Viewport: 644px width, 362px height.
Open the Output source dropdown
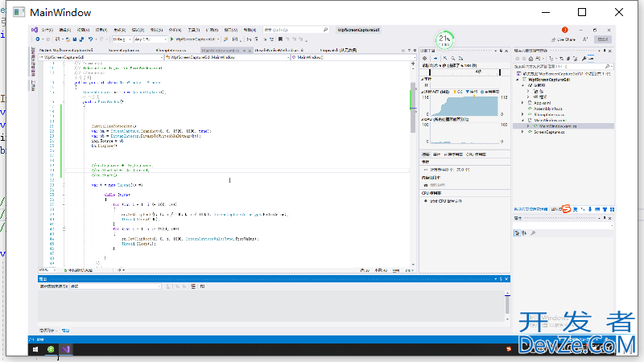point(115,286)
